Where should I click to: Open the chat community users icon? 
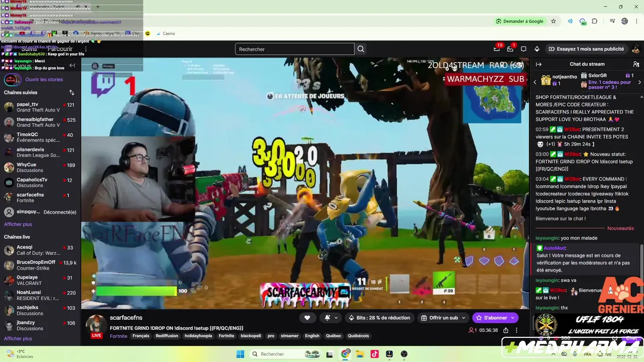(x=636, y=64)
